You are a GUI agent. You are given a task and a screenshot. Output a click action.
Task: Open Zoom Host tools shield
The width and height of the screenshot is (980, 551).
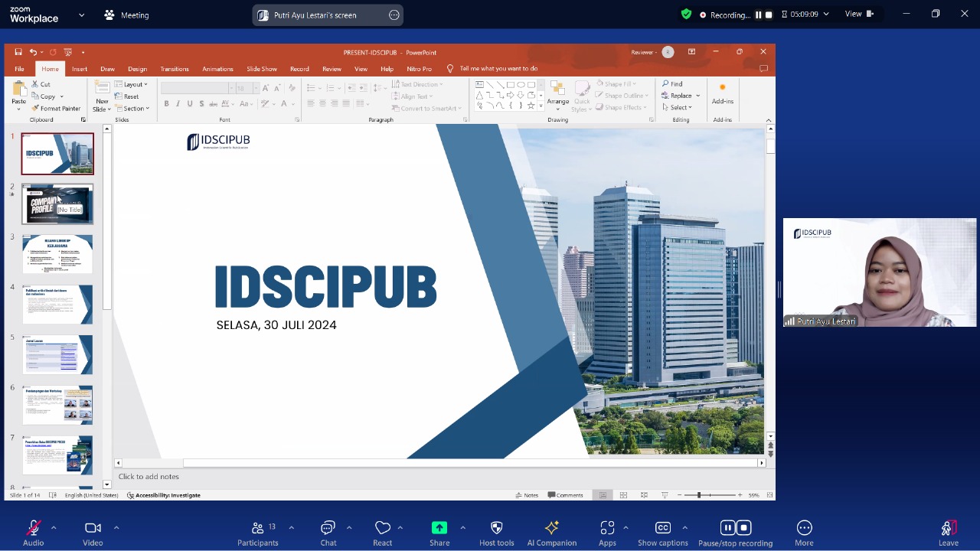[496, 533]
